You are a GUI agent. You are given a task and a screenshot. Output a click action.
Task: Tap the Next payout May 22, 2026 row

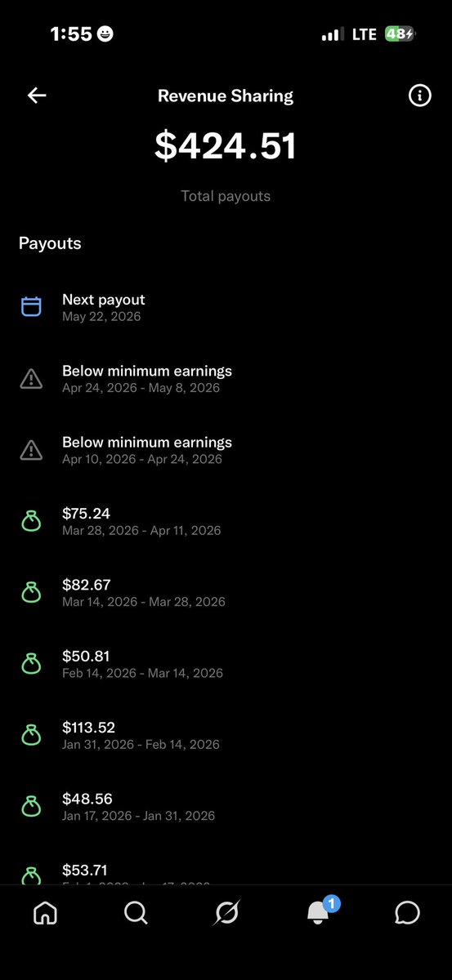tap(226, 307)
